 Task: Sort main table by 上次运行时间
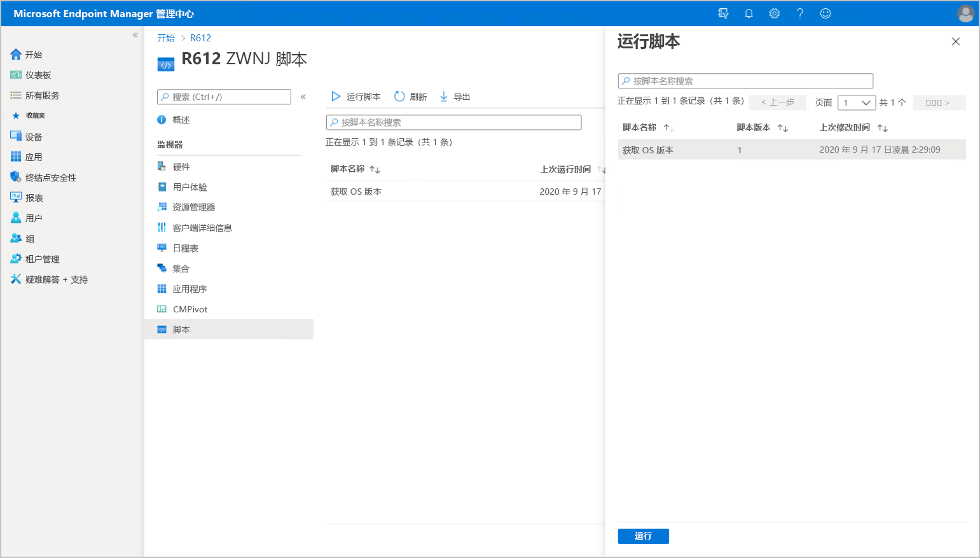pos(572,169)
